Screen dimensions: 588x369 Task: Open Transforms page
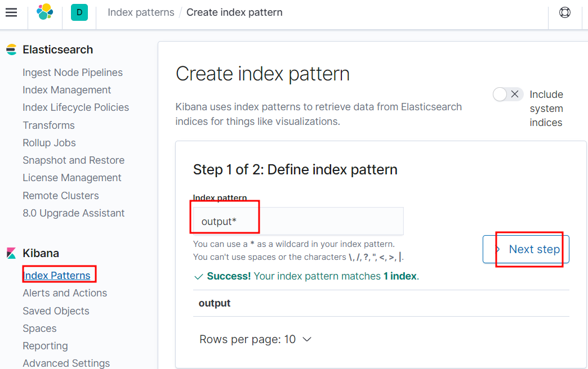[49, 125]
